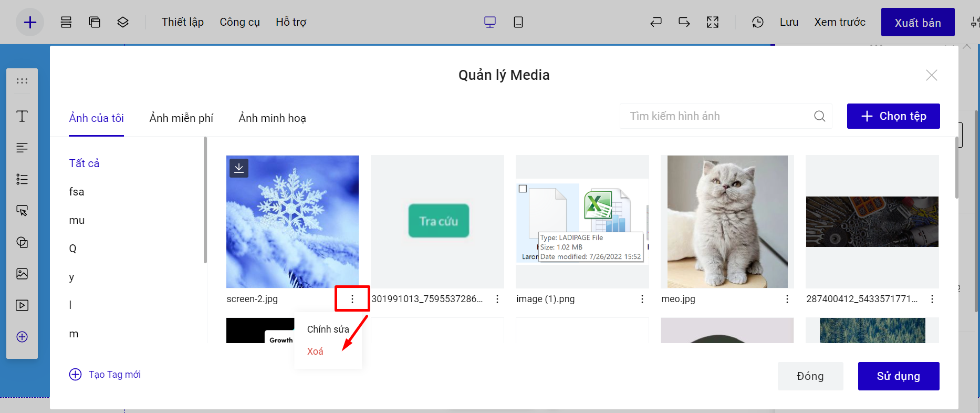The height and width of the screenshot is (413, 980).
Task: Open version history clock icon
Action: coord(757,22)
